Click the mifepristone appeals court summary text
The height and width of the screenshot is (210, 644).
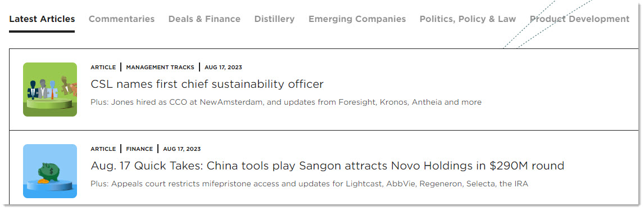(x=309, y=184)
